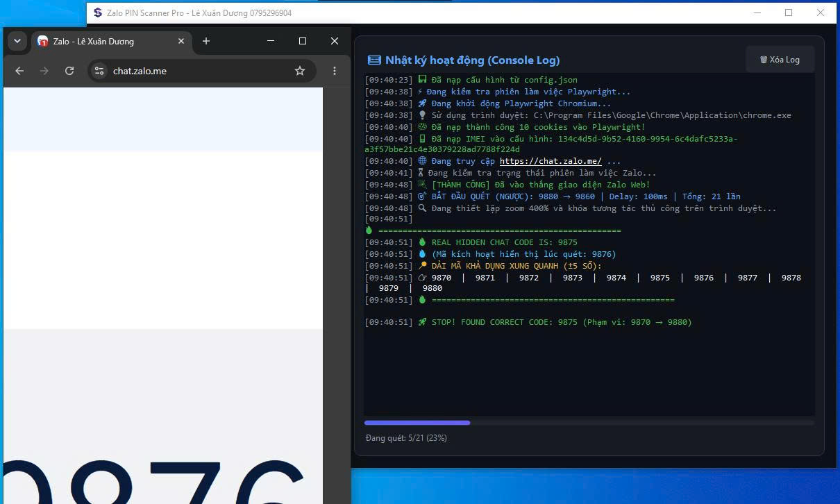Viewport: 840px width, 504px height.
Task: Expand the Chrome tab search dropdown
Action: [17, 41]
